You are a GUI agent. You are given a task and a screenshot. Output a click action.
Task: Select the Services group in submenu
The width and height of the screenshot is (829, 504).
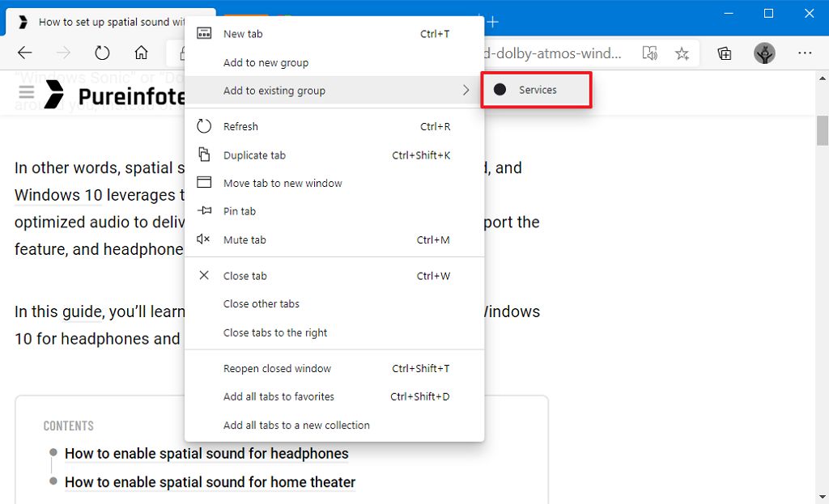click(x=536, y=90)
